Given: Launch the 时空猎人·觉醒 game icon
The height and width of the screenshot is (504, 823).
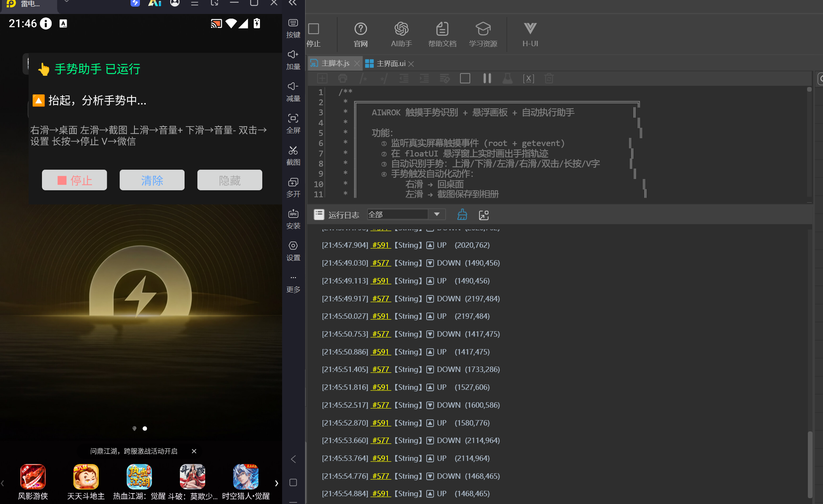Looking at the screenshot, I should click(246, 477).
